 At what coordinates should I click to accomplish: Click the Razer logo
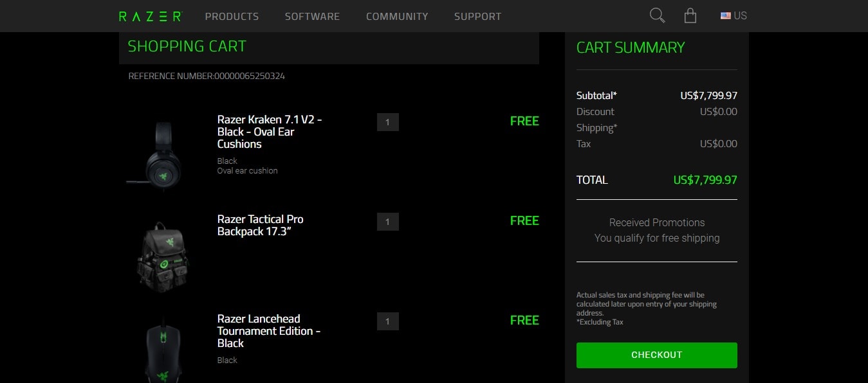151,16
